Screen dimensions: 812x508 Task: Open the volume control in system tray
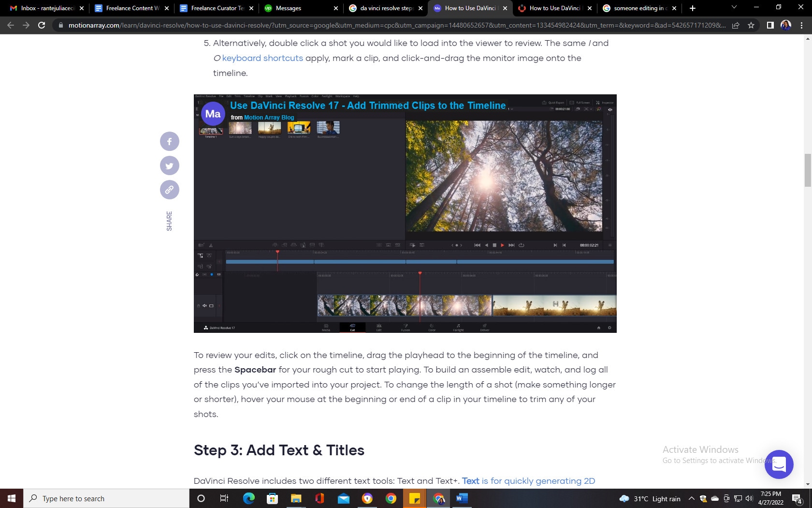click(749, 498)
